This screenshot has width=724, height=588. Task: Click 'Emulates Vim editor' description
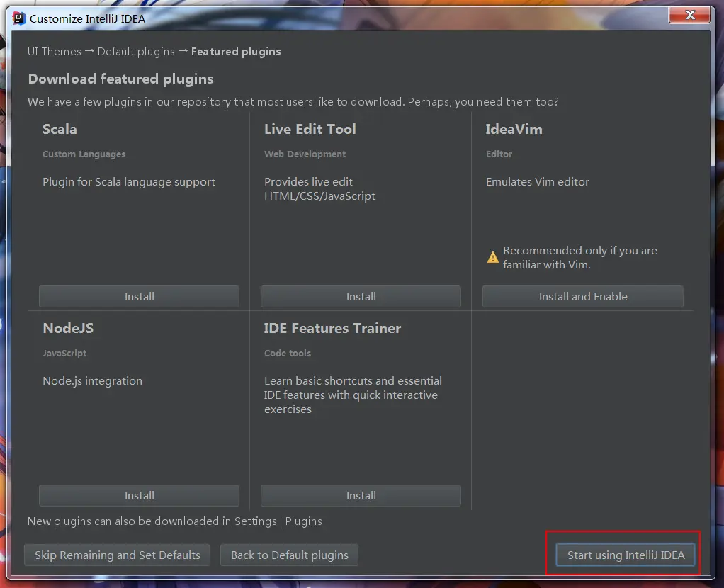538,182
